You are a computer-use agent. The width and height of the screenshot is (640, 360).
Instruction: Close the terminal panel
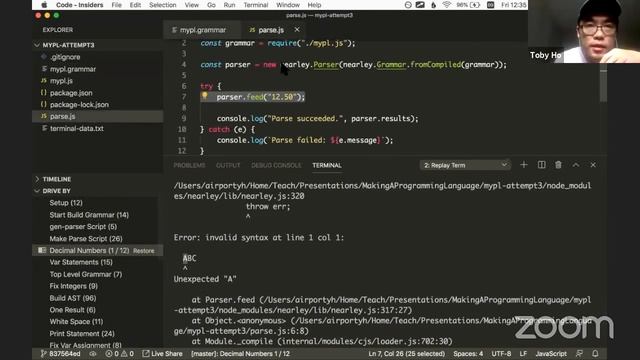[x=593, y=165]
